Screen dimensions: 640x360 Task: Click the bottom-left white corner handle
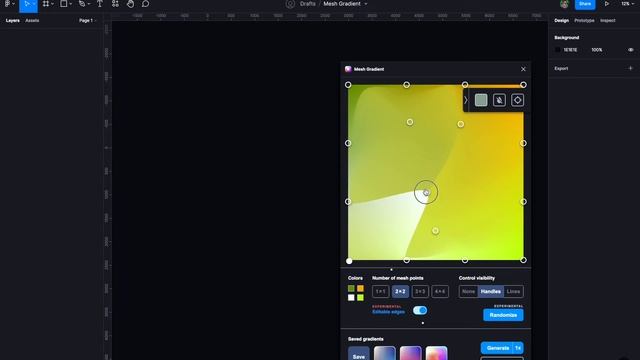(349, 261)
